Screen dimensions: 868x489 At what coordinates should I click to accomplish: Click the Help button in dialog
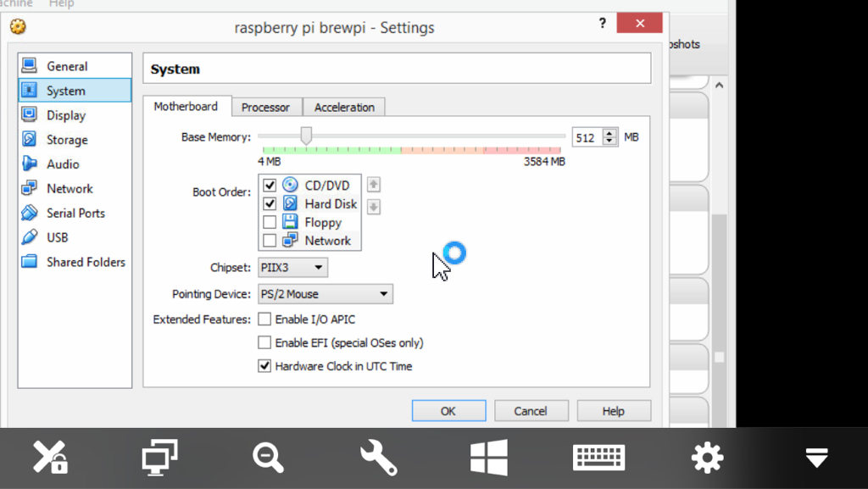coord(614,411)
